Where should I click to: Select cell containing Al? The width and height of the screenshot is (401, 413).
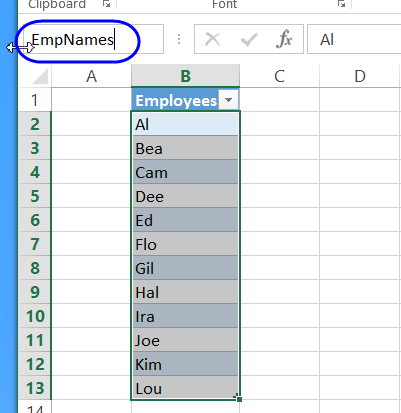coord(185,124)
